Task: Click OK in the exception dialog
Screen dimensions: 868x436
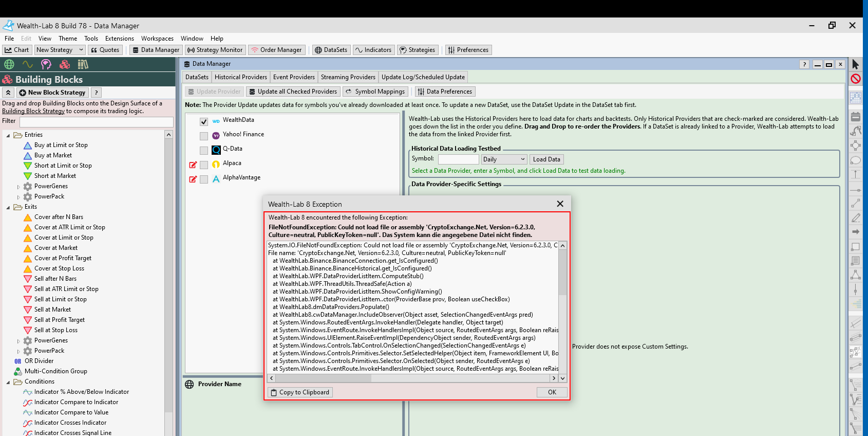Action: coord(552,392)
